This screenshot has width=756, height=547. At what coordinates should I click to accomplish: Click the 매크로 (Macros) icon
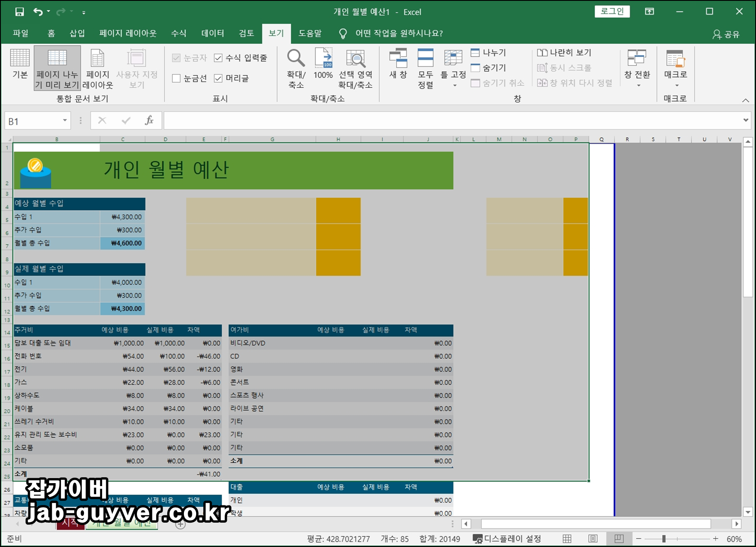675,59
